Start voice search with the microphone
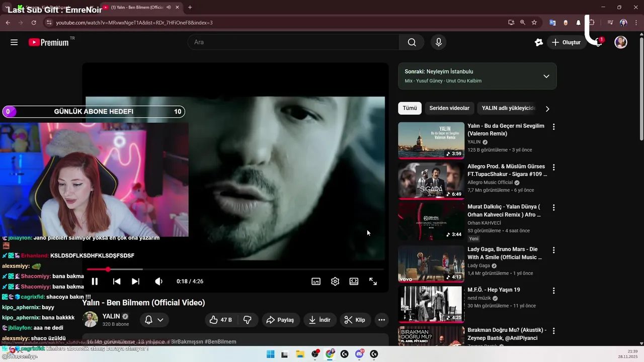The height and width of the screenshot is (362, 644). click(x=439, y=42)
